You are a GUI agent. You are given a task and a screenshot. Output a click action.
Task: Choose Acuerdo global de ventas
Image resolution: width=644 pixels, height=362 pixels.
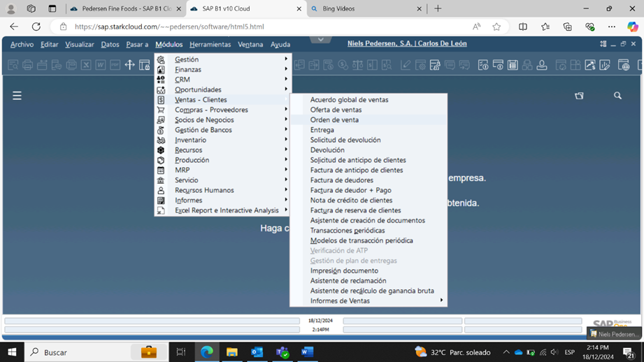368,100
